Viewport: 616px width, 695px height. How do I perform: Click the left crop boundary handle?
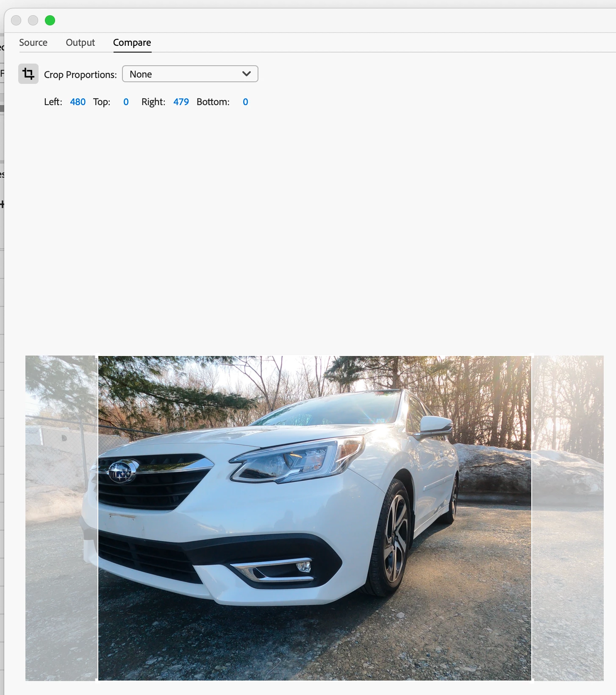click(x=98, y=518)
